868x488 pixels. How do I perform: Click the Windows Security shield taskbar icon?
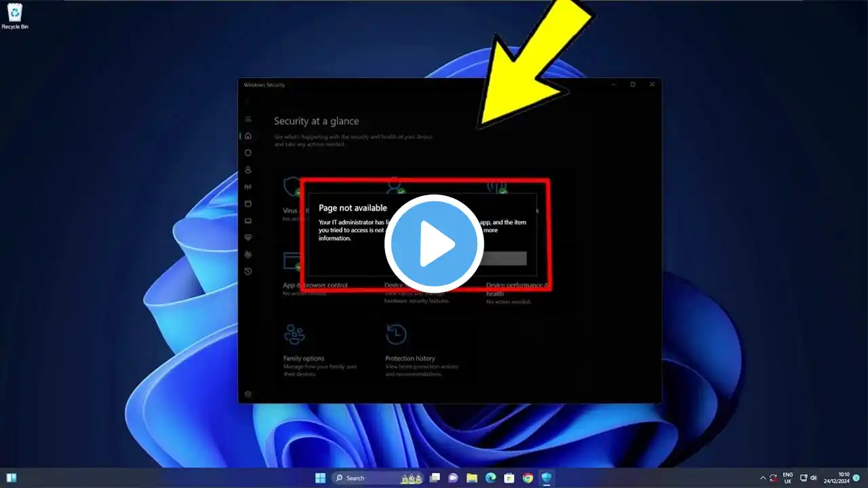(x=546, y=478)
